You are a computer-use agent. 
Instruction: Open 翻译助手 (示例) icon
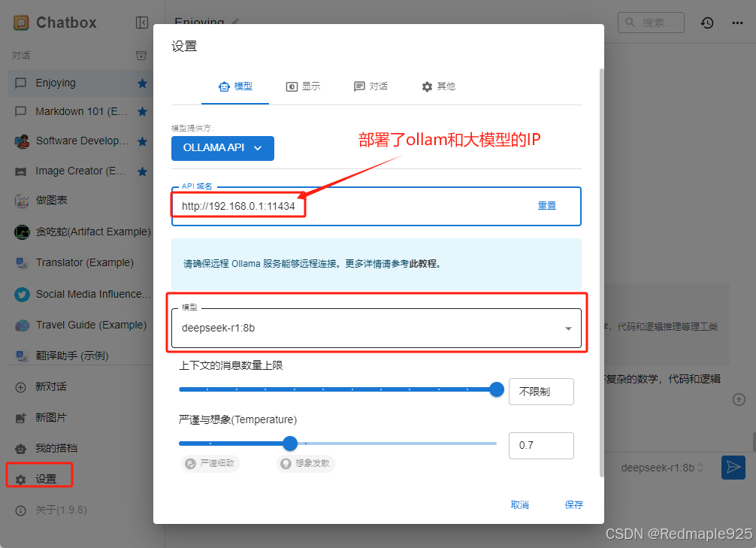[22, 356]
